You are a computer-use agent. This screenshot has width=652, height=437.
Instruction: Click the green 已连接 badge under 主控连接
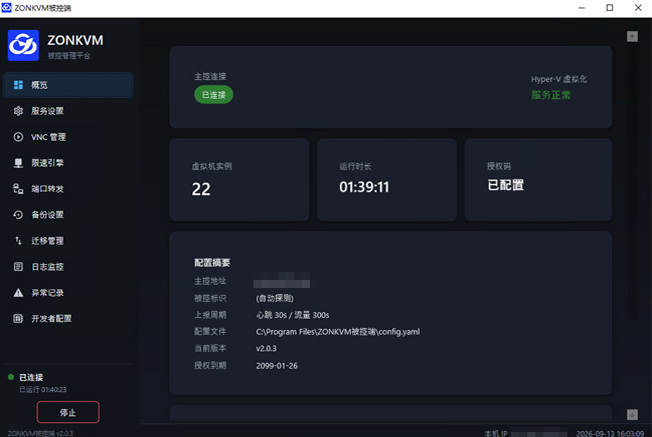(214, 95)
